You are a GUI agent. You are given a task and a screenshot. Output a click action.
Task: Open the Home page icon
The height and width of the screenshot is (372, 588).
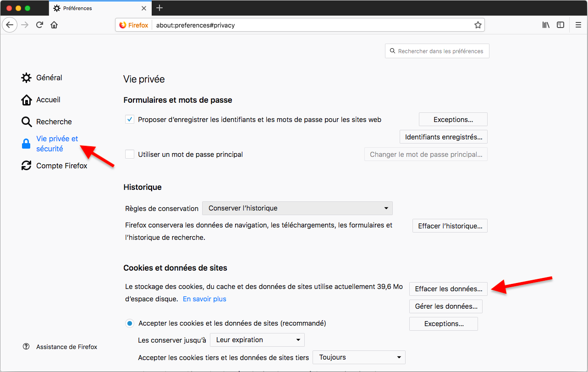coord(54,25)
